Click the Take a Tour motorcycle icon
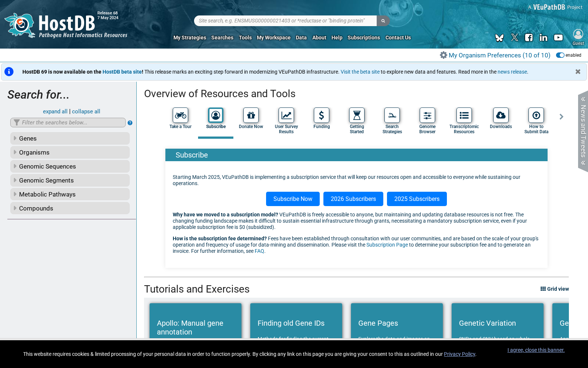 click(180, 115)
